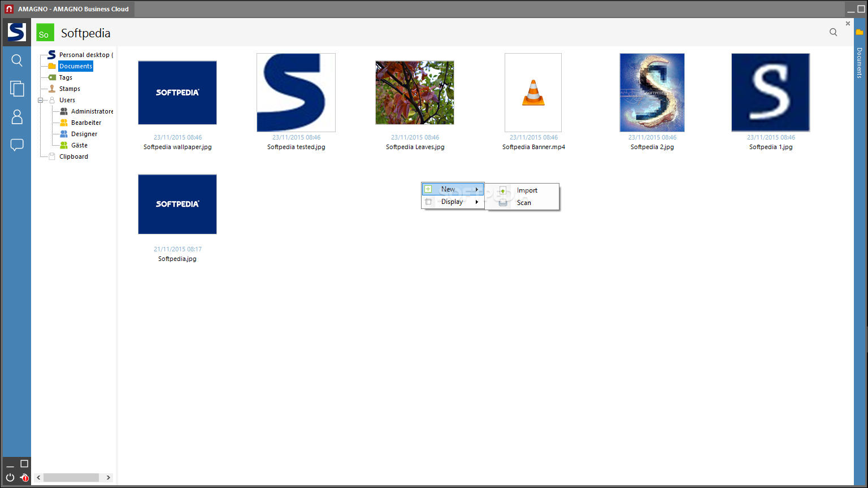Click the logout icon with red alert badge
Viewport: 868px width, 488px height.
pyautogui.click(x=24, y=478)
